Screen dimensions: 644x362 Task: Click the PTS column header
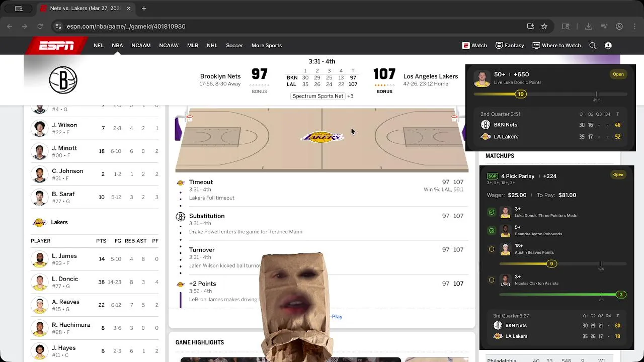[101, 241]
